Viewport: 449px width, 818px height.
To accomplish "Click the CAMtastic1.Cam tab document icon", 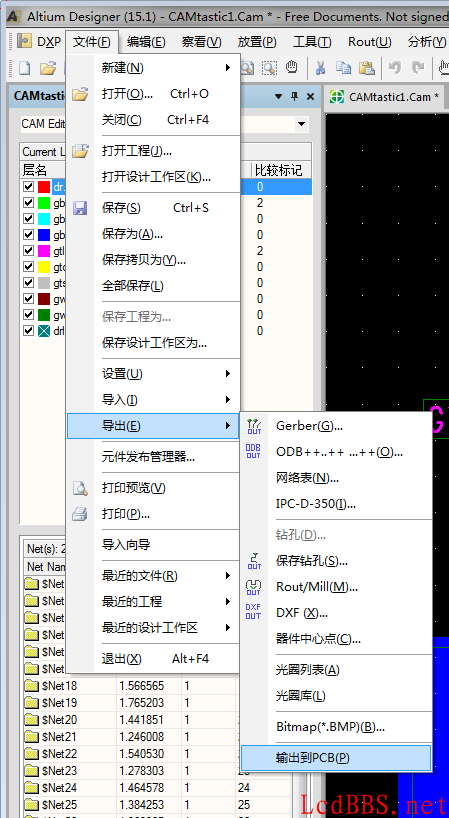I will coord(337,97).
